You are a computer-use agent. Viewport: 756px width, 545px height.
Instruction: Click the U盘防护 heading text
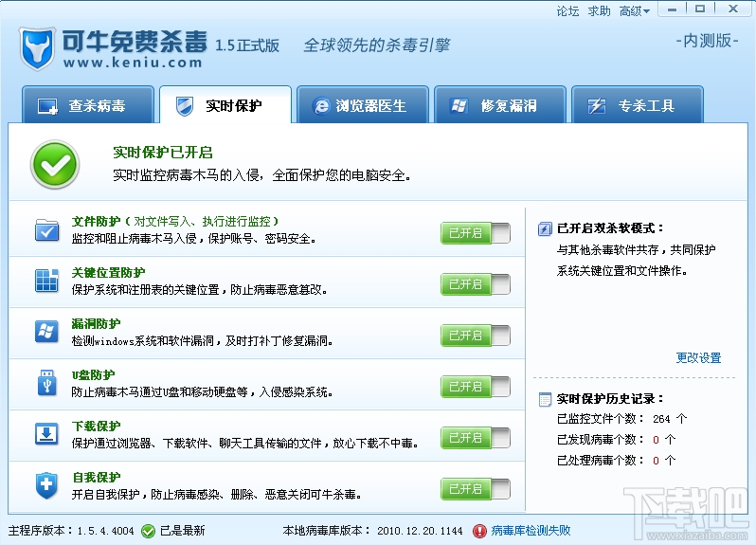93,374
